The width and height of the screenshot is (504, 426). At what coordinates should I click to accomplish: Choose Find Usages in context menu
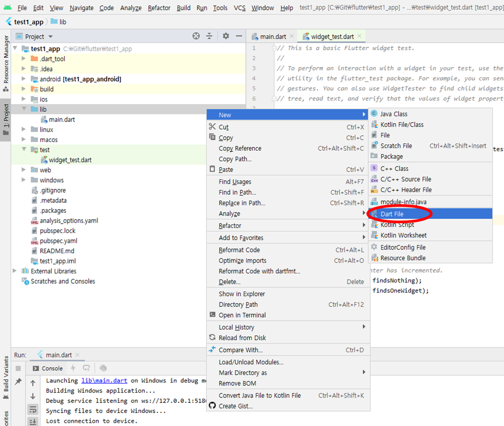point(288,182)
